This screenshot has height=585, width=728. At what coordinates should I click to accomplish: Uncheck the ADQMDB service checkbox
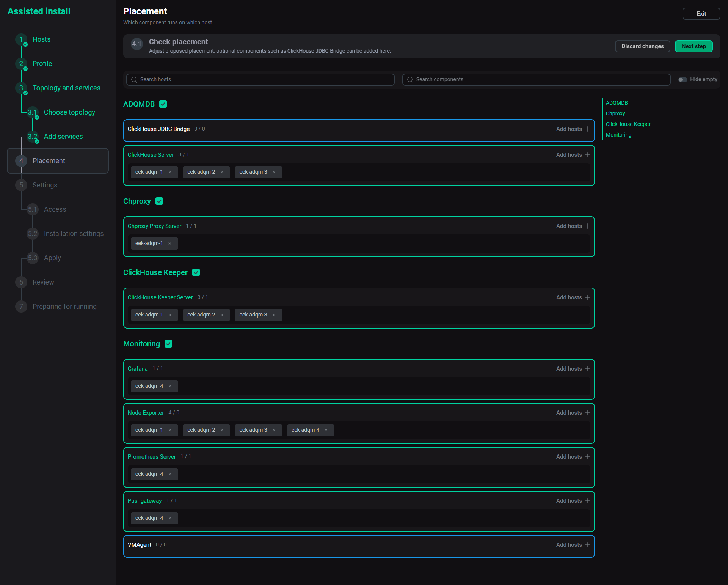(x=163, y=104)
